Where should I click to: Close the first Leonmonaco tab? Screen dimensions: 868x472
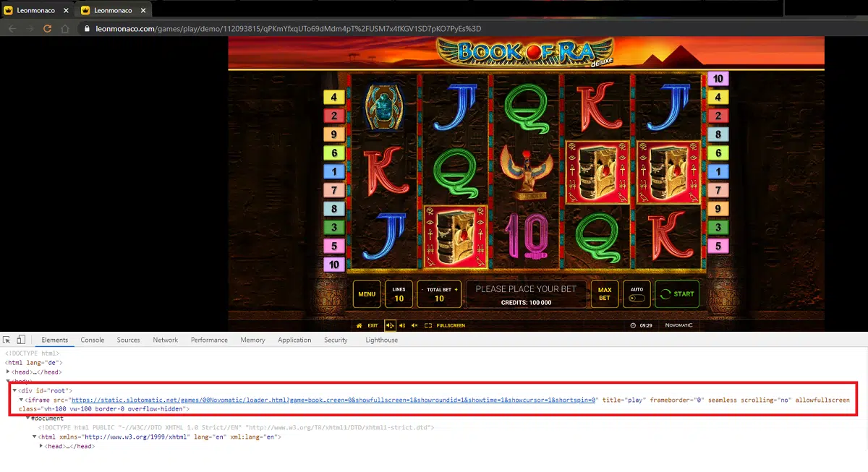tap(65, 10)
